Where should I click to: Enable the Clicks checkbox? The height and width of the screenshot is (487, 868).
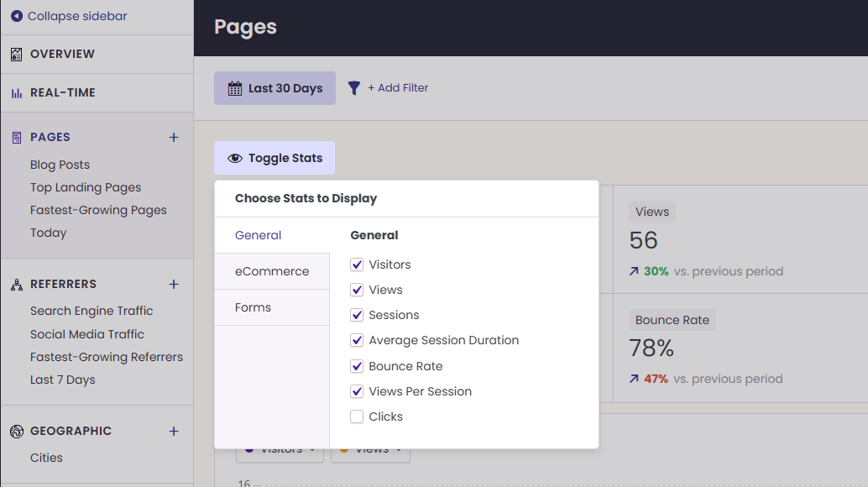pos(357,416)
